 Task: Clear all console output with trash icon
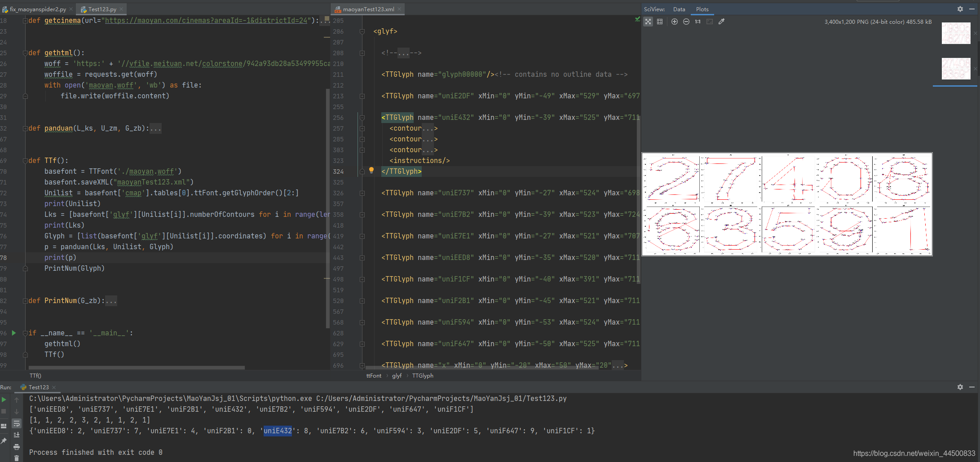pyautogui.click(x=17, y=458)
